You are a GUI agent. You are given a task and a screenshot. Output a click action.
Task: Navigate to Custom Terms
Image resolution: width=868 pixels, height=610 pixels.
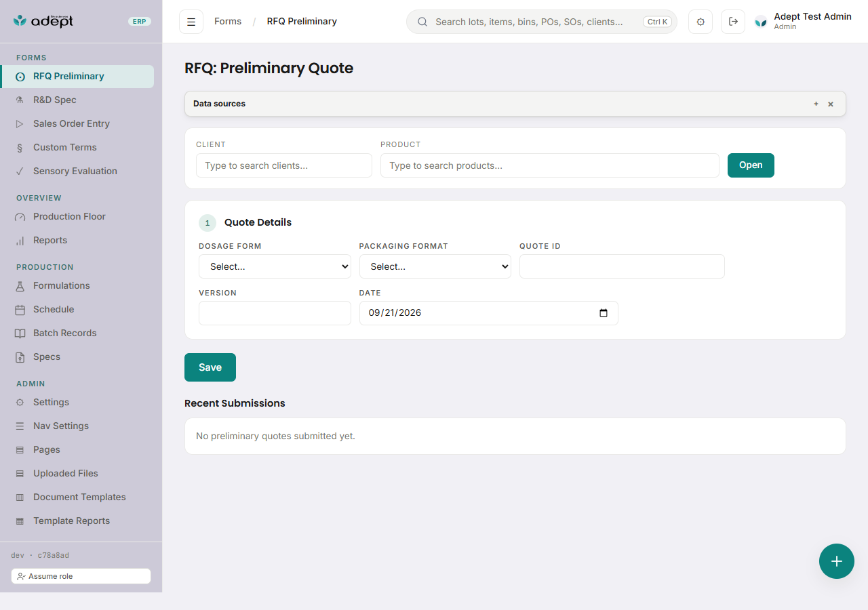[x=77, y=148]
